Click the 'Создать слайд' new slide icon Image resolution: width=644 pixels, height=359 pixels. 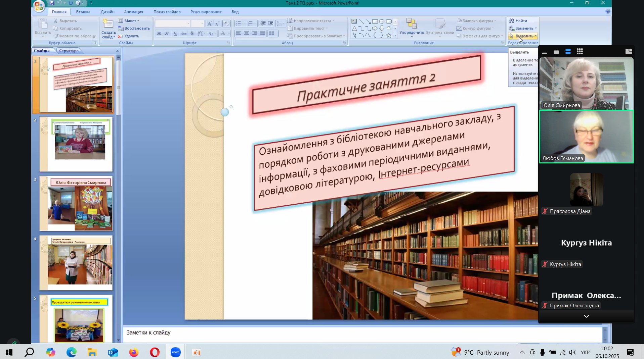tap(108, 24)
